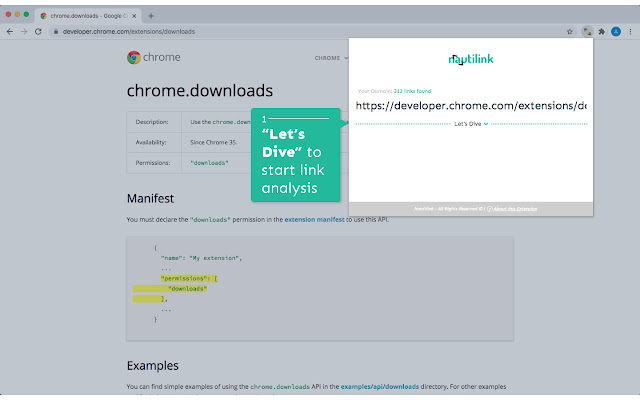Viewport: 640px width, 400px height.
Task: Click the Description: table label
Action: coord(152,122)
